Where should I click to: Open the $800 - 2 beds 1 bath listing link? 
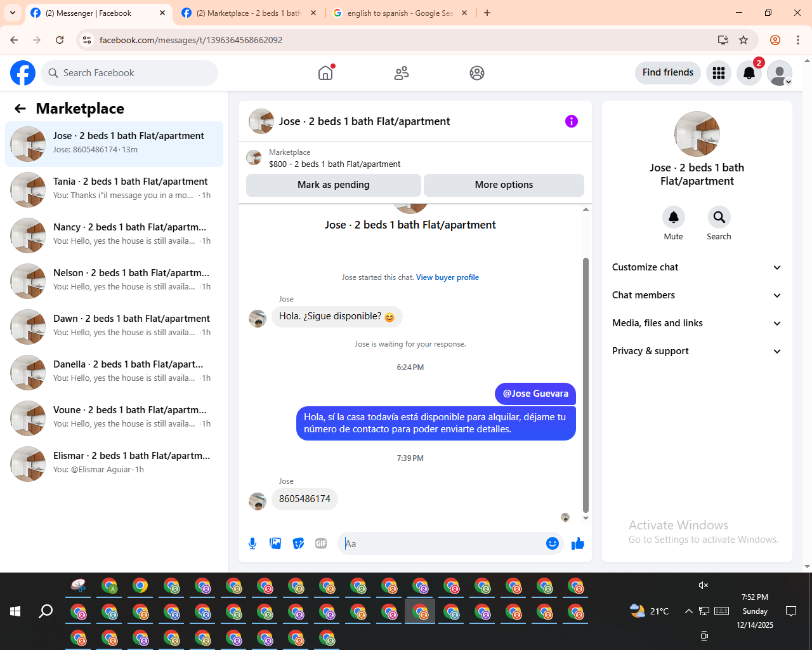pos(334,164)
